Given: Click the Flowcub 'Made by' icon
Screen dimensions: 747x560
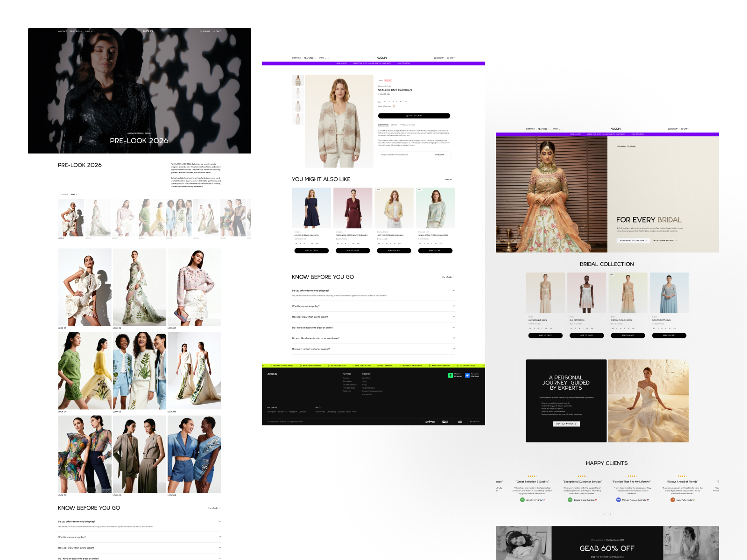Looking at the screenshot, I should point(451,375).
